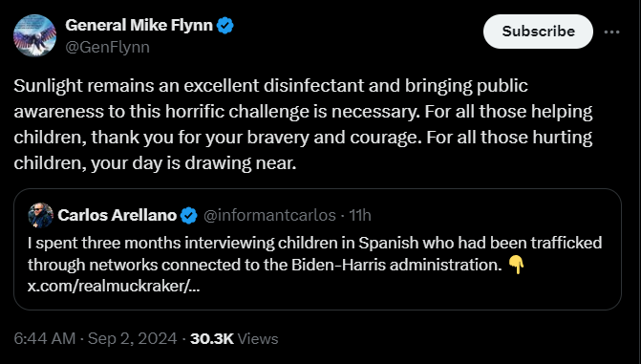The width and height of the screenshot is (641, 364).
Task: Click the main tweet text about sunlight disinfectant
Action: 304,124
